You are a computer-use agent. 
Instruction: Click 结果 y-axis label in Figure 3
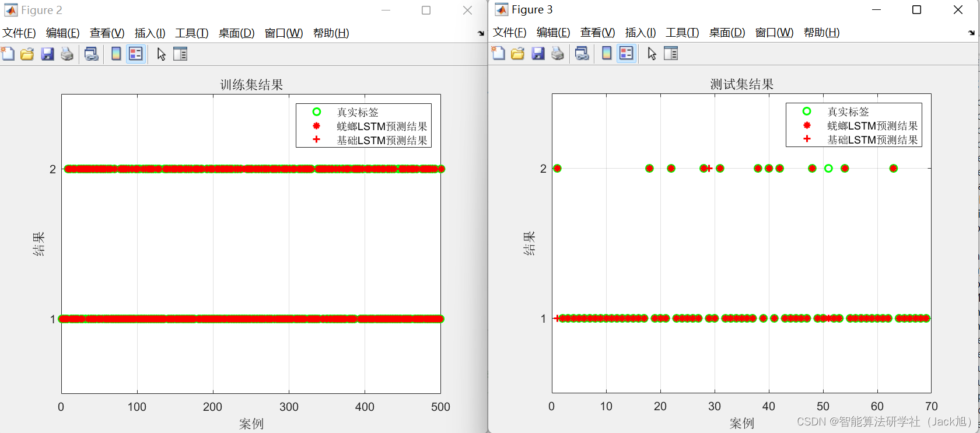(529, 243)
